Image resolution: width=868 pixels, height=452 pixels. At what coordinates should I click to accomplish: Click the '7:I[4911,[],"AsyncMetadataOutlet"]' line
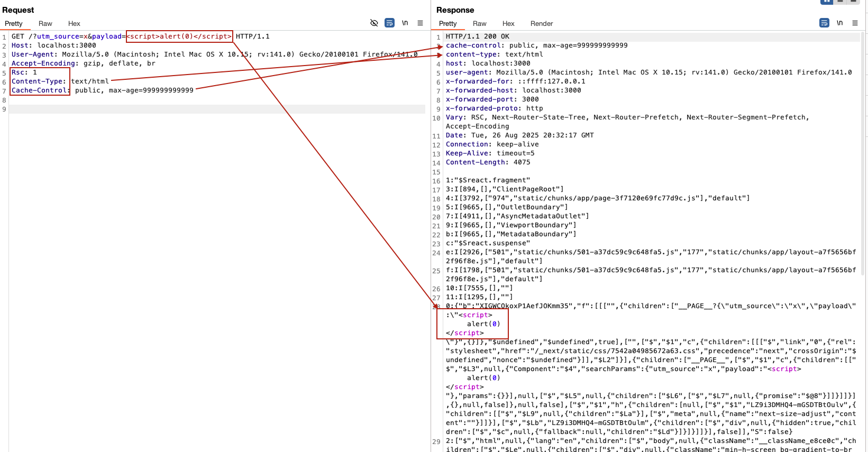[518, 216]
